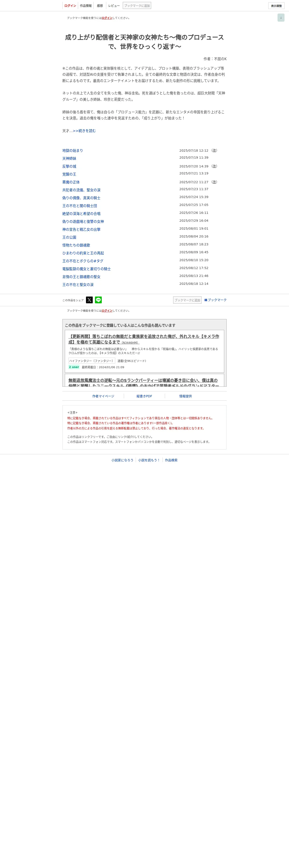
Task: Click 連載(全96エピソード) text
Action: coord(131,361)
